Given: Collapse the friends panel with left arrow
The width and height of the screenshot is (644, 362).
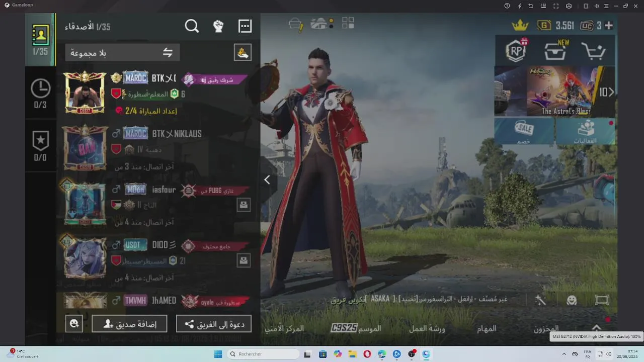Looking at the screenshot, I should 267,179.
